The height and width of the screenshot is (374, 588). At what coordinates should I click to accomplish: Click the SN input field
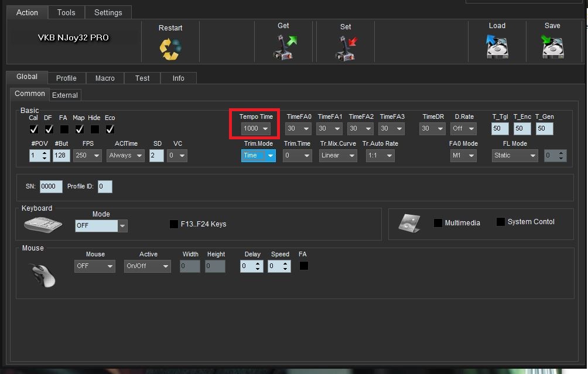(x=51, y=187)
